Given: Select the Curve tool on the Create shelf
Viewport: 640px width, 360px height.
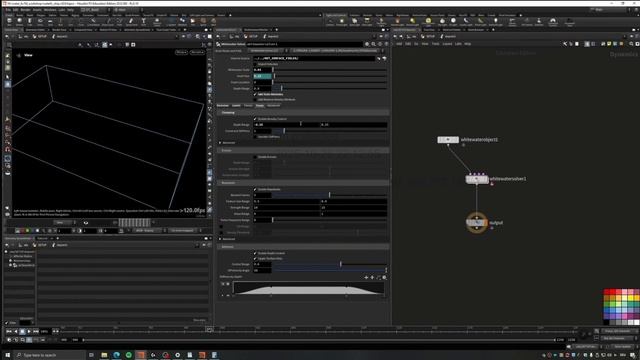Looking at the screenshot, I should (x=93, y=21).
